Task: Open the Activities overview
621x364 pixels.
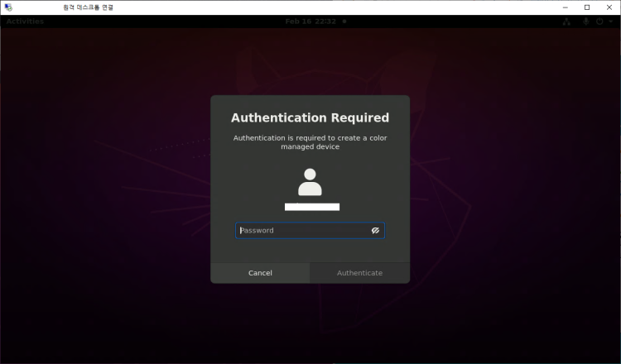Action: tap(26, 21)
